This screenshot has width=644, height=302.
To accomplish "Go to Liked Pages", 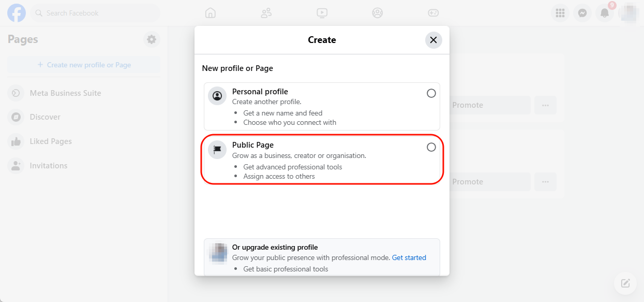I will pyautogui.click(x=52, y=141).
